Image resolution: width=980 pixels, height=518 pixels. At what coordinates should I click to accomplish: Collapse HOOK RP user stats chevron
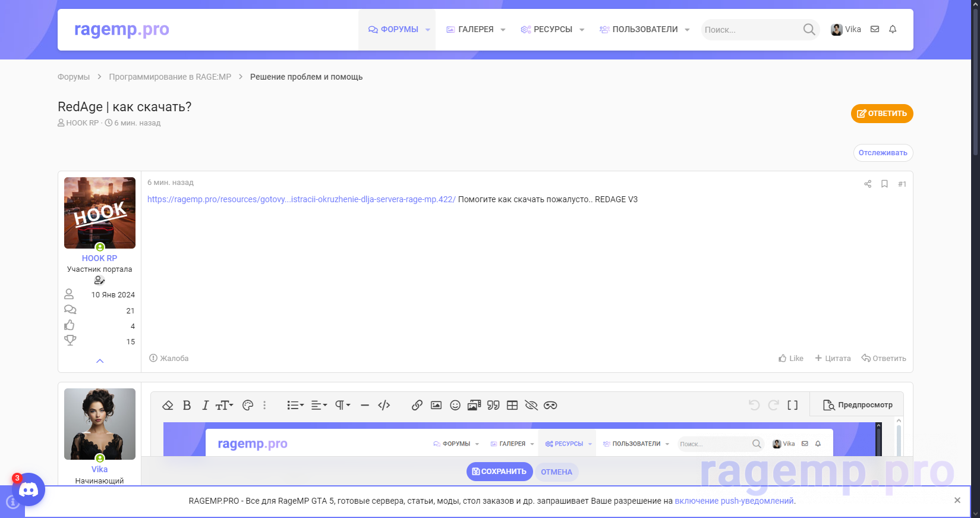coord(100,361)
